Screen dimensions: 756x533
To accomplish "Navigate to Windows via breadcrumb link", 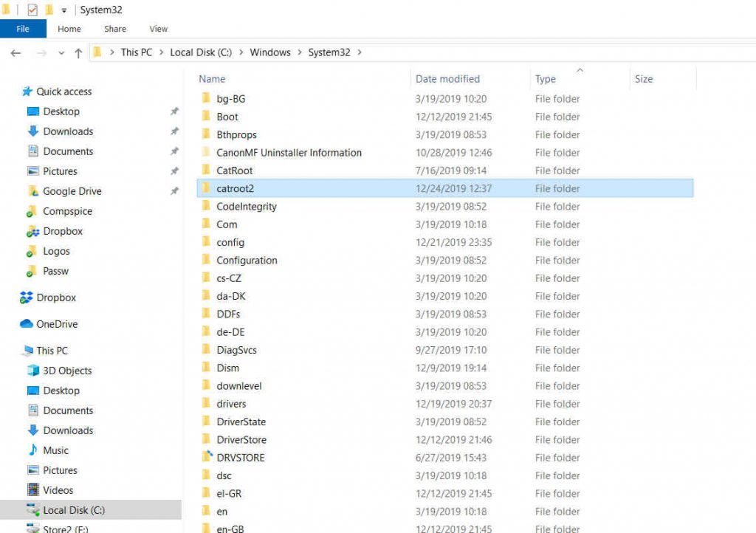I will point(270,52).
